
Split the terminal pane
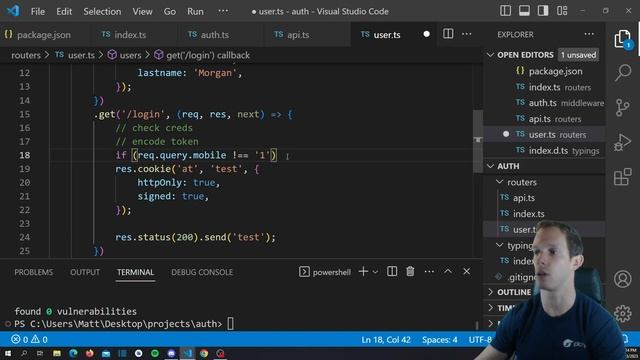tap(392, 271)
